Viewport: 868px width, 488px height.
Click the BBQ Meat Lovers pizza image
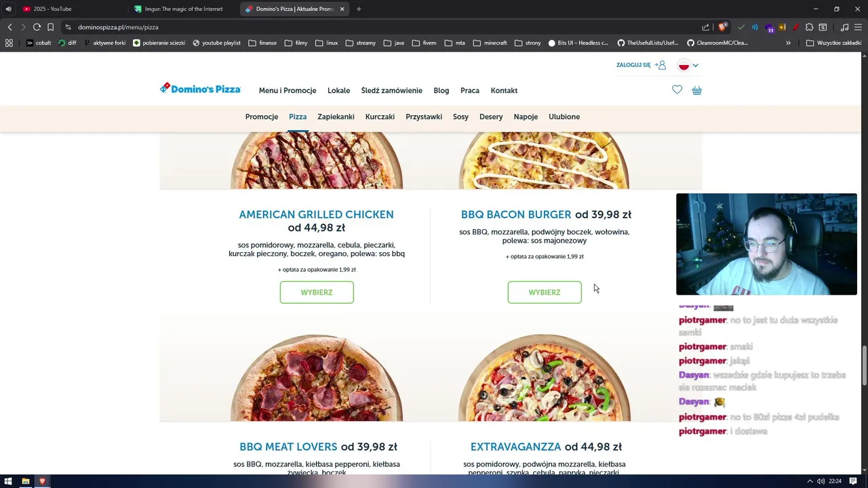317,377
